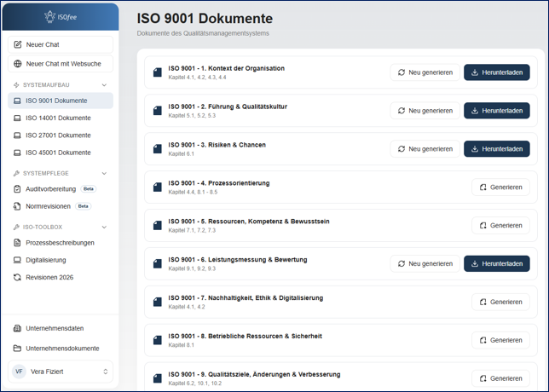Generate Qualitätsziele, Änderungen & Verbesserung document
This screenshot has height=392, width=549.
500,378
